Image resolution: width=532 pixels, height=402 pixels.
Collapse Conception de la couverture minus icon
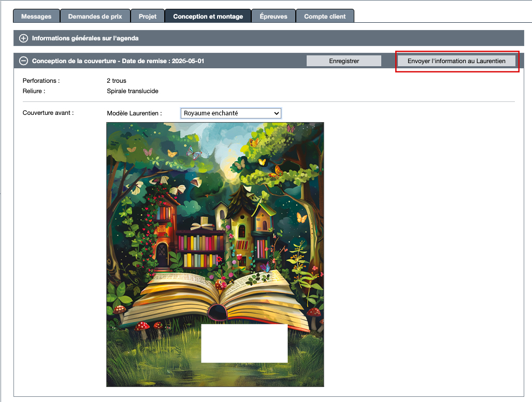point(23,61)
